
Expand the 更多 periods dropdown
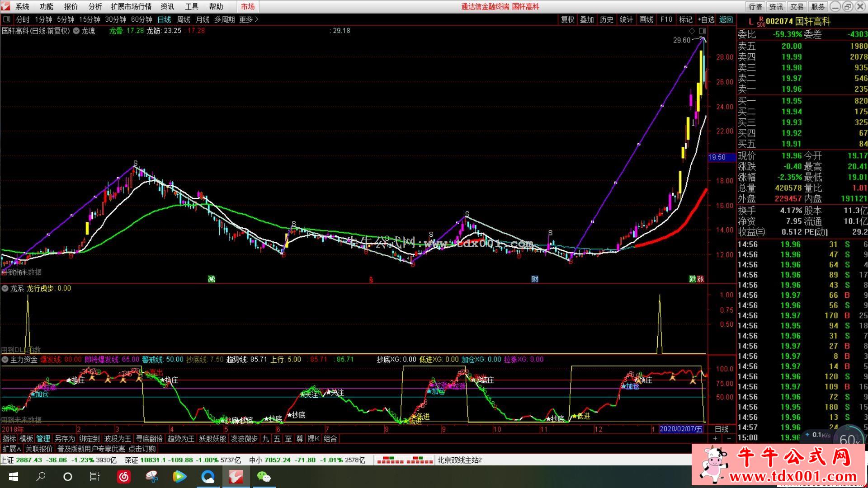249,19
